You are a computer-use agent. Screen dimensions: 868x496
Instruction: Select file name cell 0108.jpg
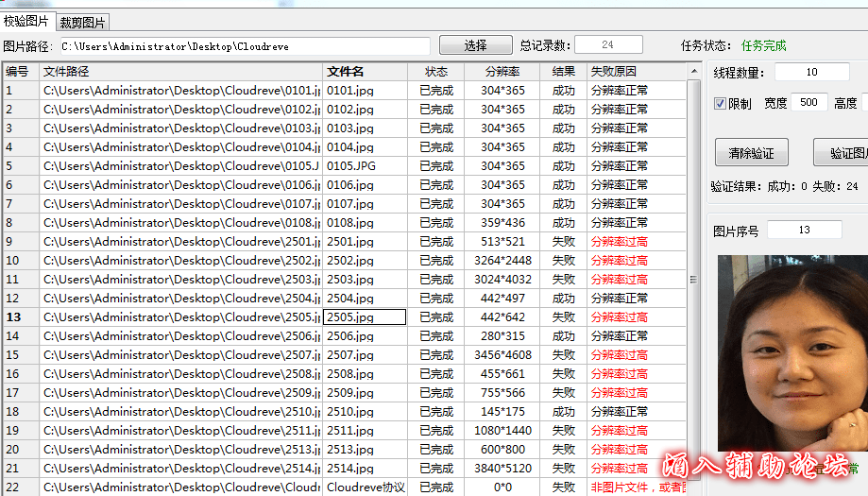click(x=365, y=223)
